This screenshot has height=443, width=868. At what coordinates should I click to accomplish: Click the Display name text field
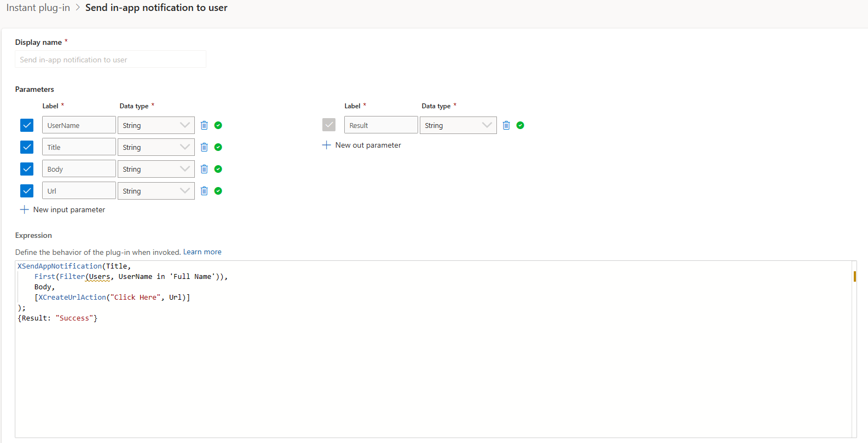coord(111,60)
